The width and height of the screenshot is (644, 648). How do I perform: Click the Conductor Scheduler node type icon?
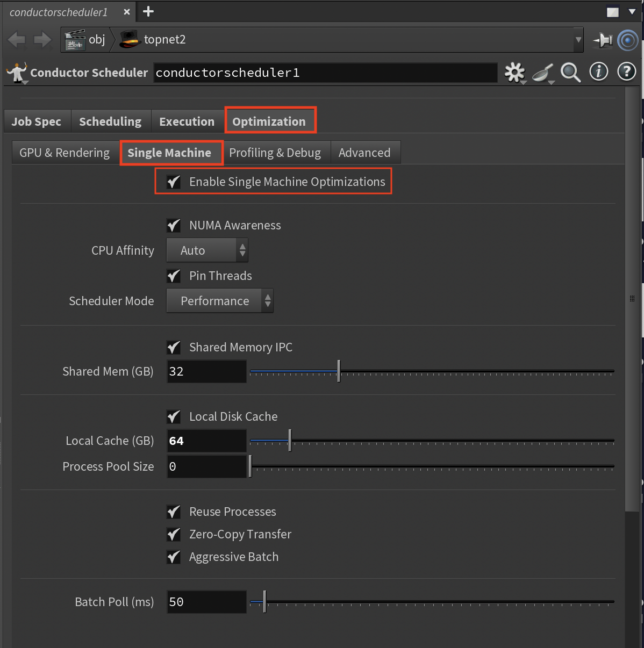pyautogui.click(x=17, y=73)
